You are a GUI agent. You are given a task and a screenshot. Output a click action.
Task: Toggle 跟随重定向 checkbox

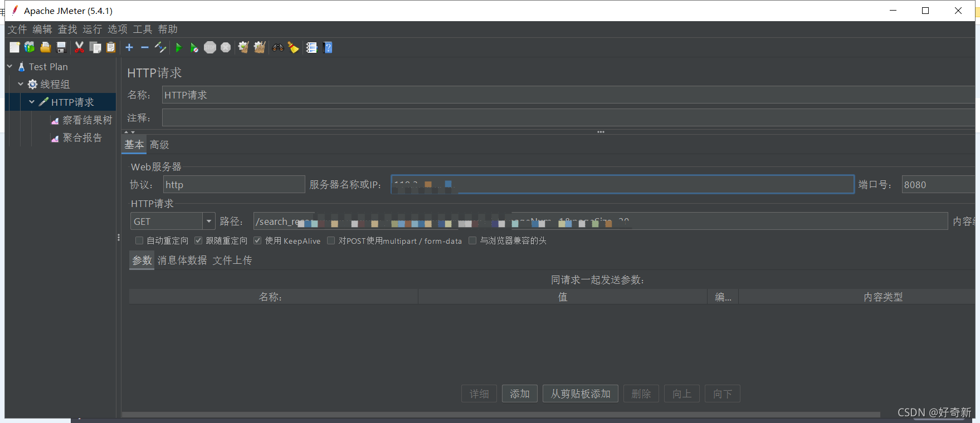198,240
